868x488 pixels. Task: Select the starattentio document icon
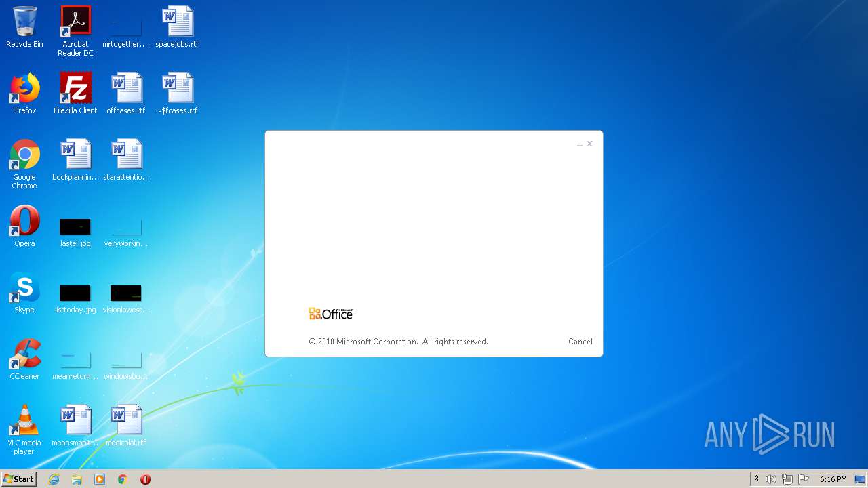126,160
